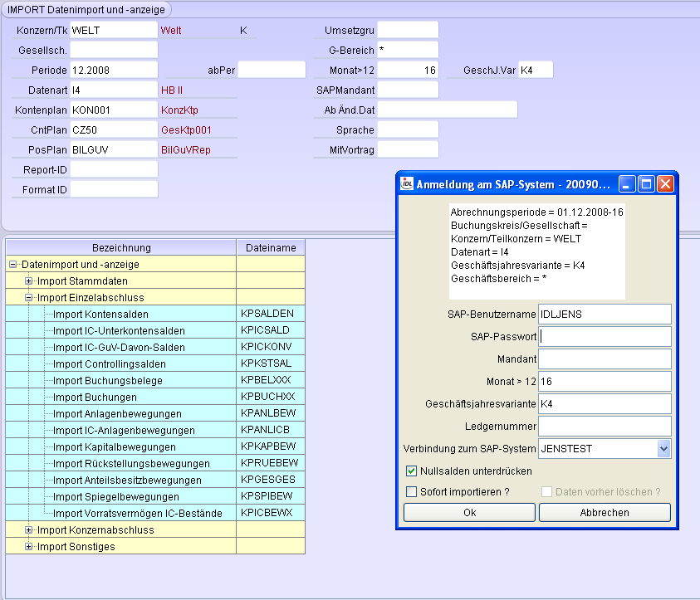Click the Ledgernummer input field
This screenshot has width=700, height=600.
(x=605, y=426)
